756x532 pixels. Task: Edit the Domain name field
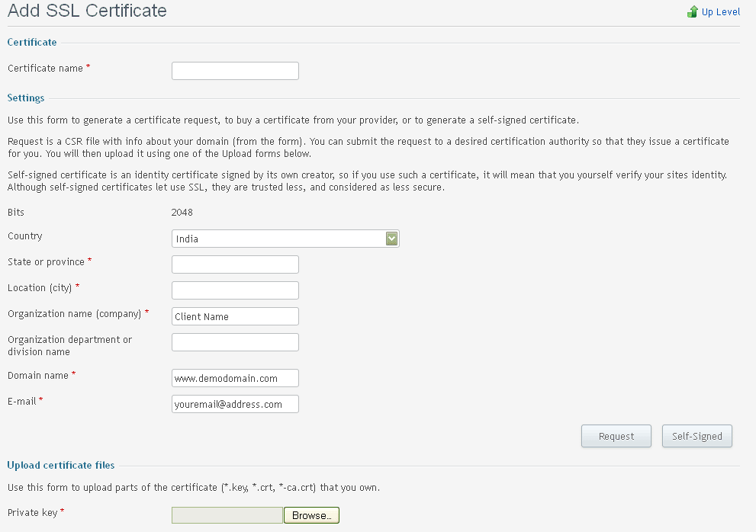(235, 378)
